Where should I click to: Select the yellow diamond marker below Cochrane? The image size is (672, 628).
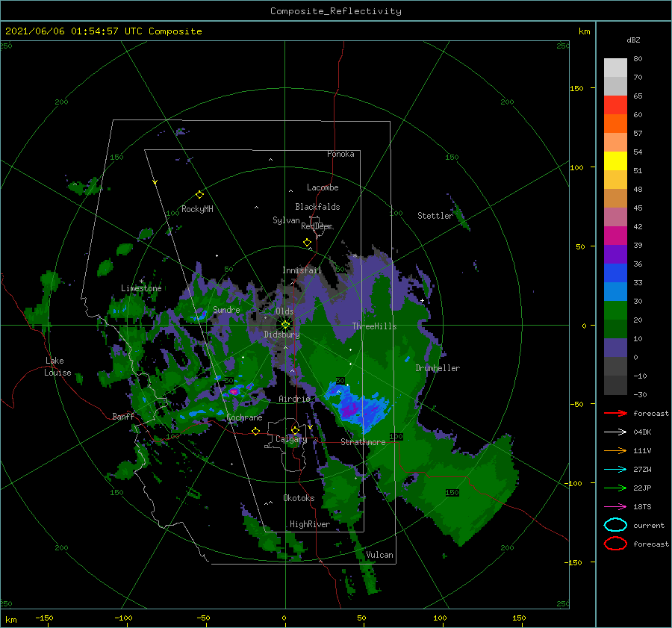click(255, 431)
